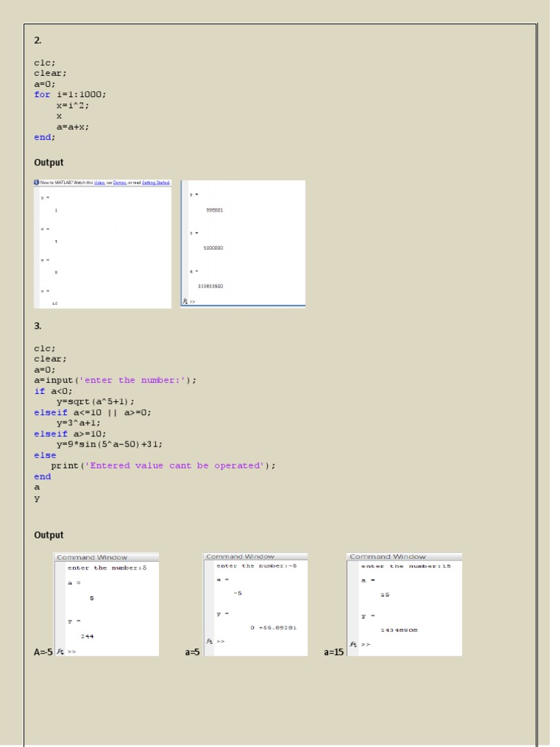Click the a=input('enter the number:') code line
The image size is (560, 747).
pos(115,380)
